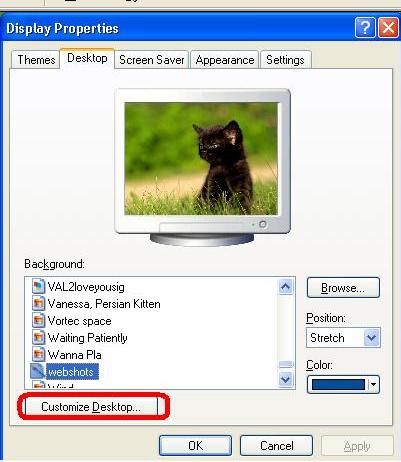Viewport: 401px width, 462px height.
Task: Click the question mark help icon
Action: point(365,28)
